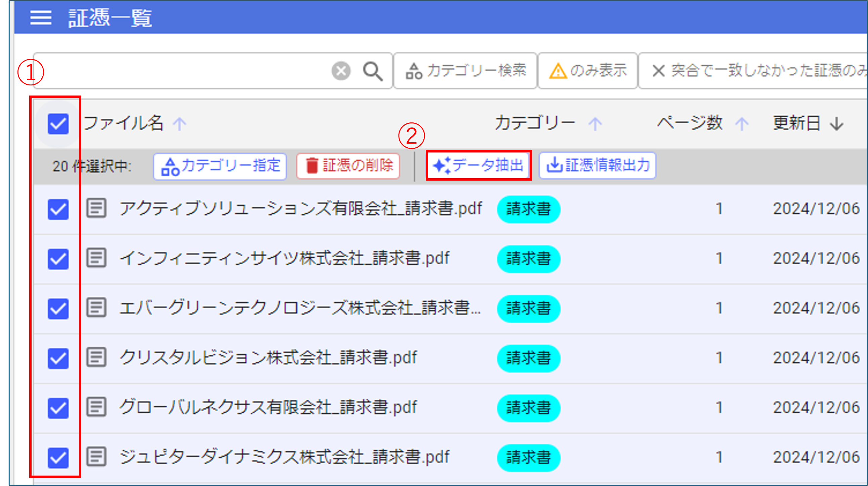The height and width of the screenshot is (486, 868).
Task: Uncheck インフィニティインサイツ row checkbox
Action: [58, 259]
